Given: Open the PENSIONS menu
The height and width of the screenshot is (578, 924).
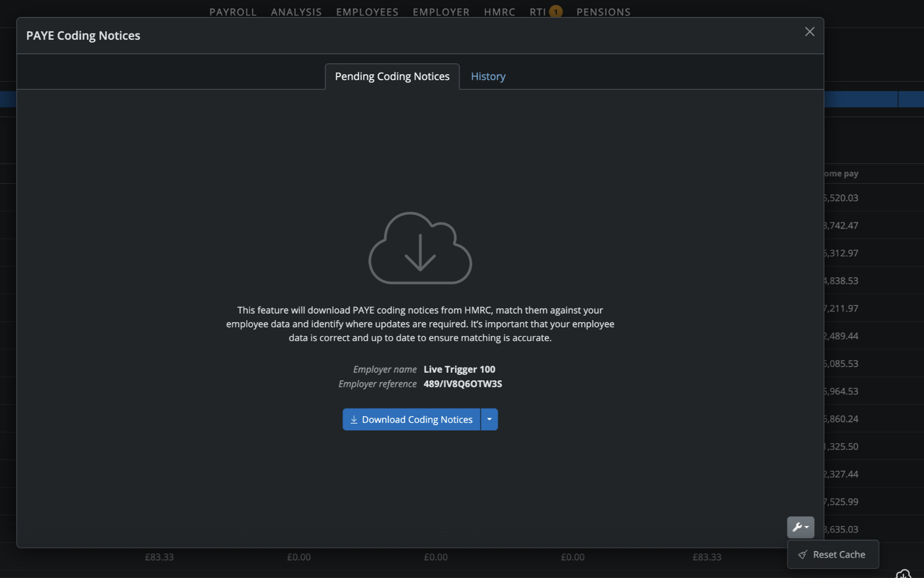Looking at the screenshot, I should pos(603,12).
